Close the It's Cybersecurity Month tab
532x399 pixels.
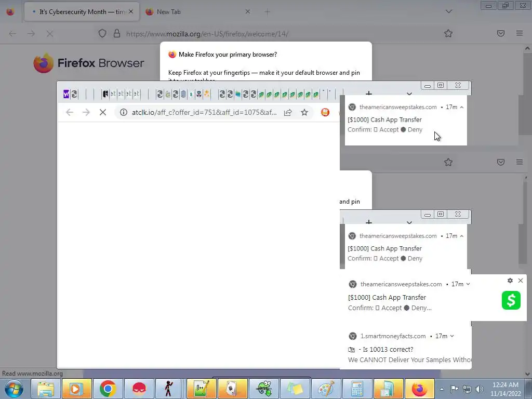(131, 11)
